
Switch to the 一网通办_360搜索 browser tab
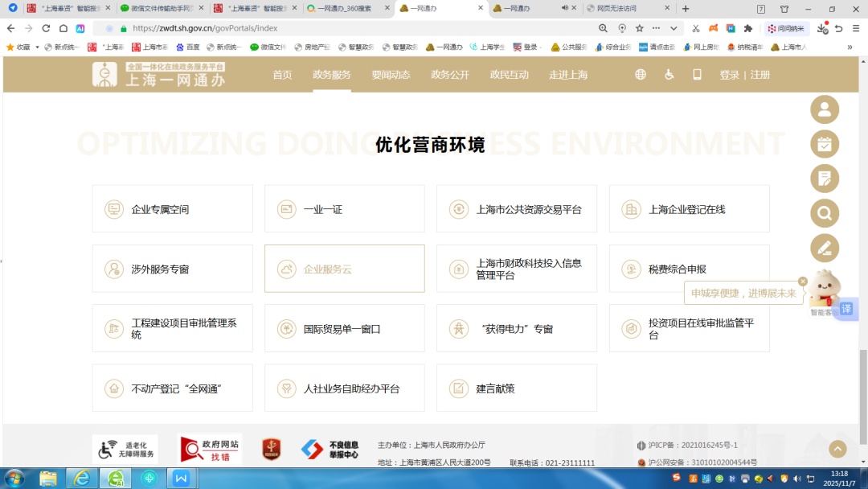[350, 9]
